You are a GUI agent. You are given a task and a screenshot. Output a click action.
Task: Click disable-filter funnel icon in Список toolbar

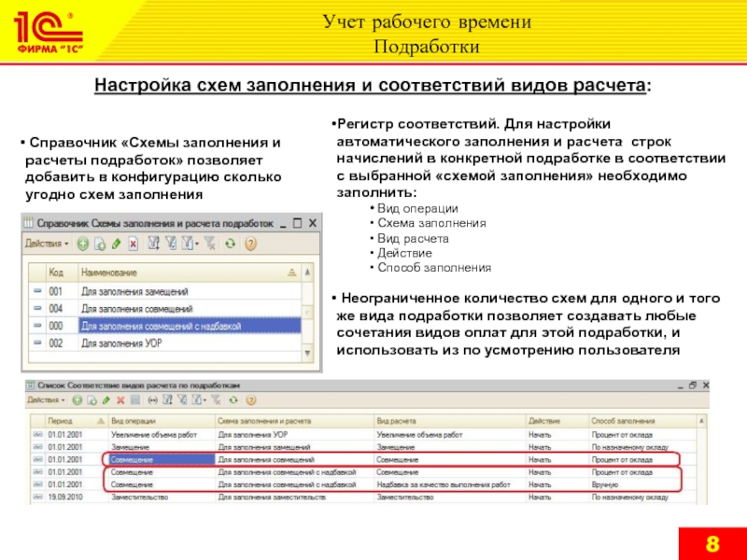click(x=216, y=400)
